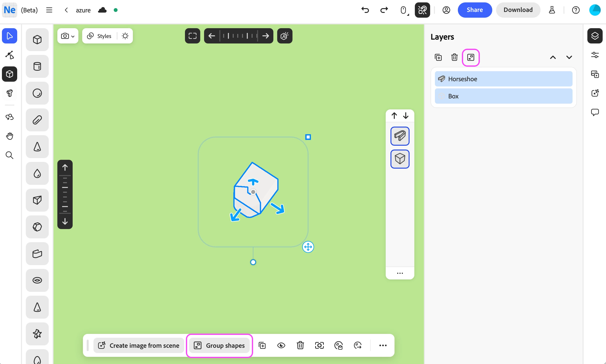Open the camera dropdown menu
The width and height of the screenshot is (606, 364).
[x=68, y=36]
